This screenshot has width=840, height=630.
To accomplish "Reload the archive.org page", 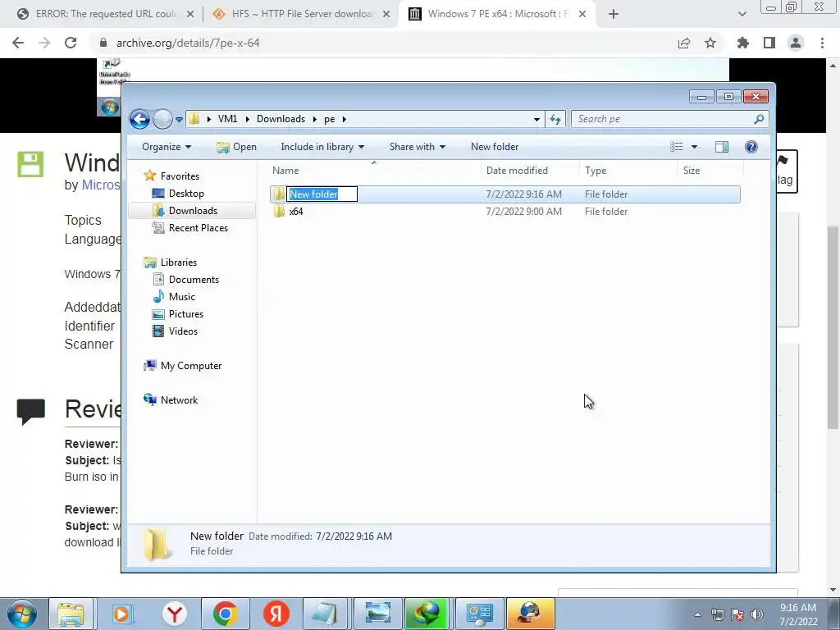I will tap(71, 43).
